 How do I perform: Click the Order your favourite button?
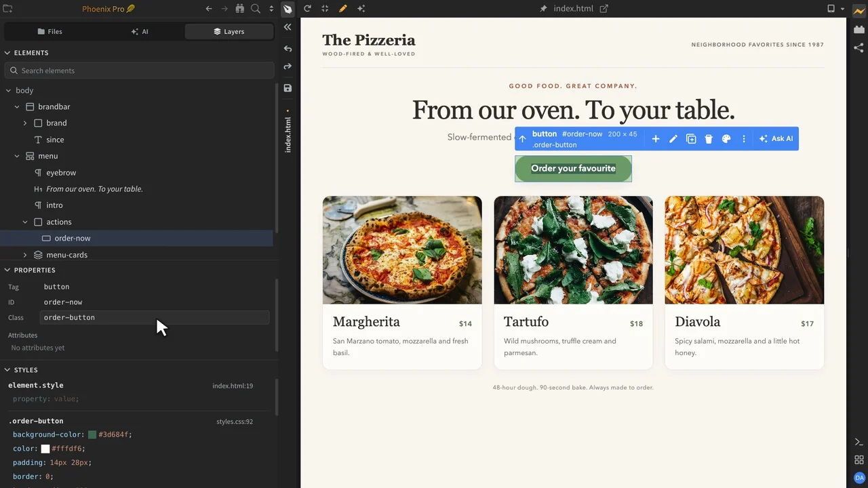573,169
